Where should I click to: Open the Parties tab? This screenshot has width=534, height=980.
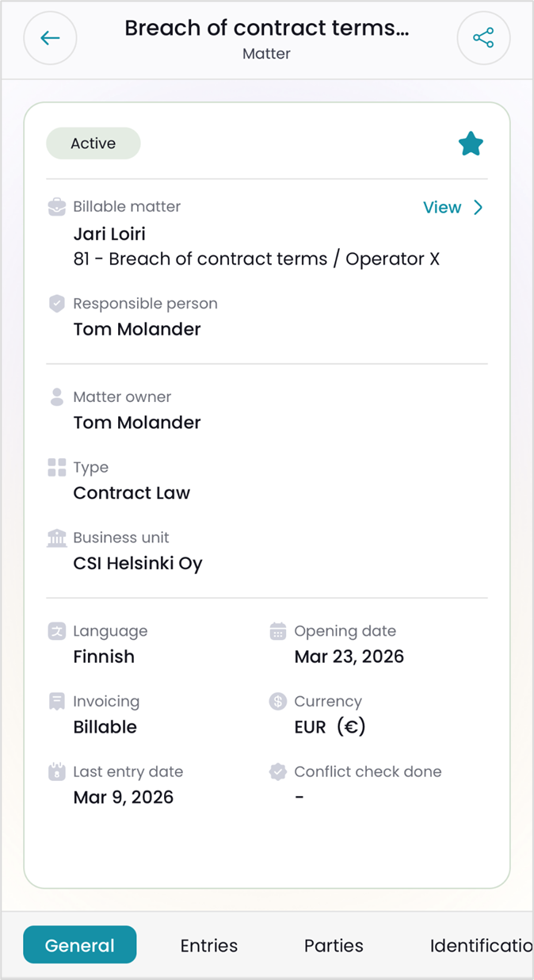334,945
